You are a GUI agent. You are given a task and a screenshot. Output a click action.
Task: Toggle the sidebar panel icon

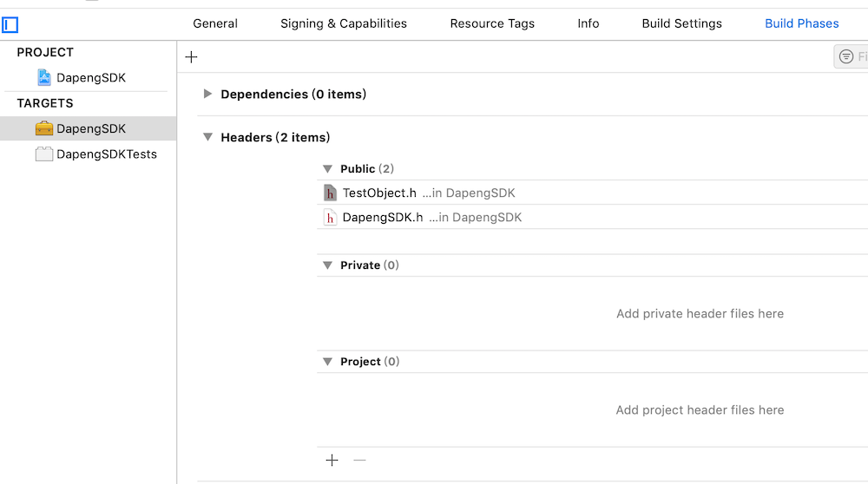pyautogui.click(x=10, y=25)
